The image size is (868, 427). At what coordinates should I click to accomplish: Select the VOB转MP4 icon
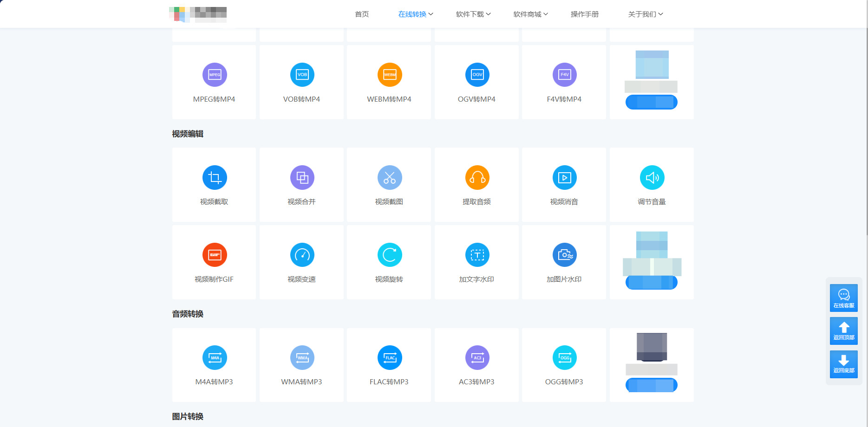(x=302, y=75)
